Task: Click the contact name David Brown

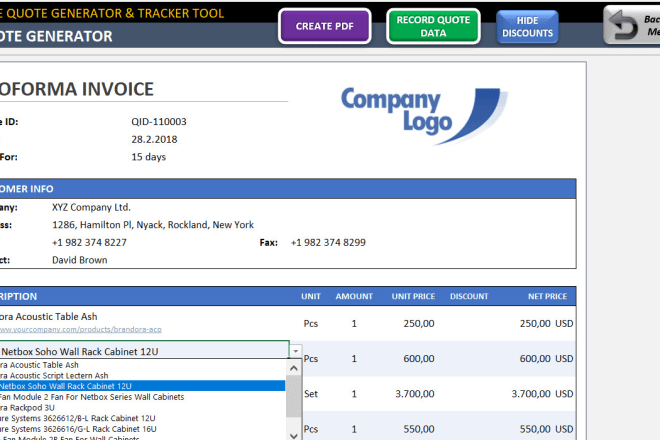Action: (x=80, y=260)
